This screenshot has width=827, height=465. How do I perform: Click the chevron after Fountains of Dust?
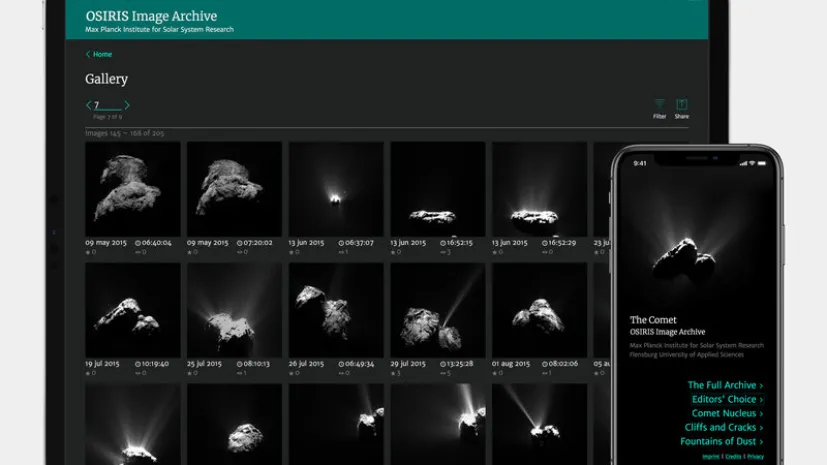click(x=761, y=442)
